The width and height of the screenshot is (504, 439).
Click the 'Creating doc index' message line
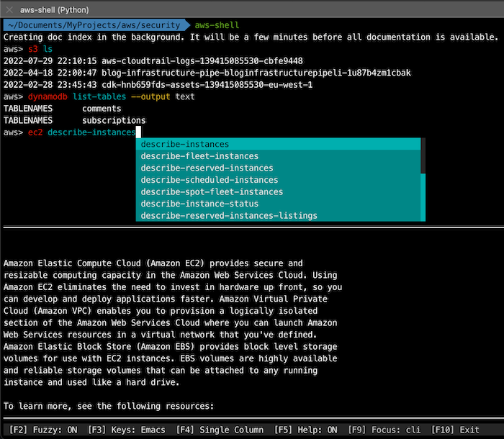251,37
